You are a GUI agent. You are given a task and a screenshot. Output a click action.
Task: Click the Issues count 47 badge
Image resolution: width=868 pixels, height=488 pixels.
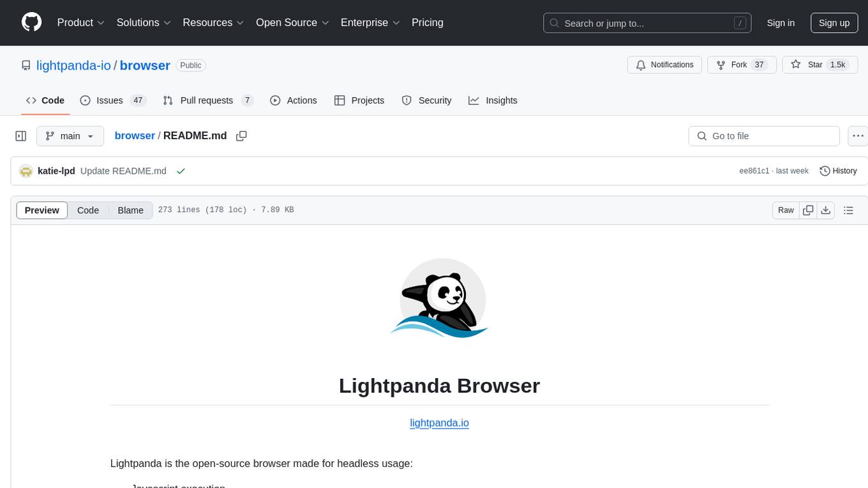pyautogui.click(x=137, y=100)
